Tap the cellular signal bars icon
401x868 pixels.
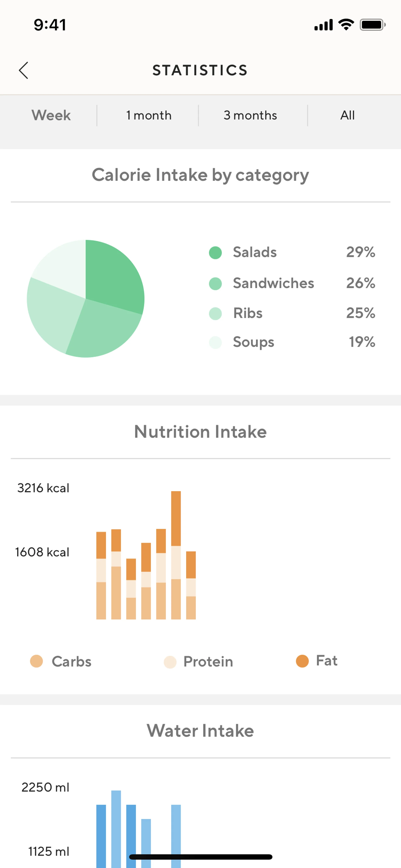point(324,25)
